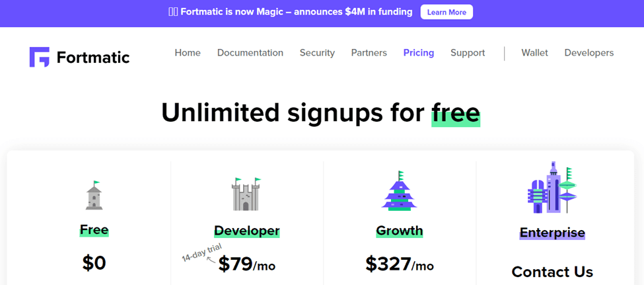Open the Documentation nav link
Screen dimensions: 644x285
pos(250,53)
